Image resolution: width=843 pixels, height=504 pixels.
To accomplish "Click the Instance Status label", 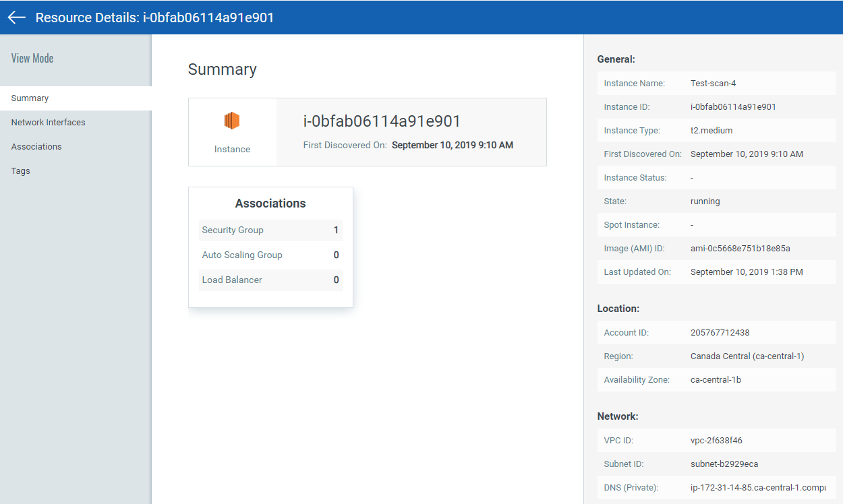I will [635, 178].
